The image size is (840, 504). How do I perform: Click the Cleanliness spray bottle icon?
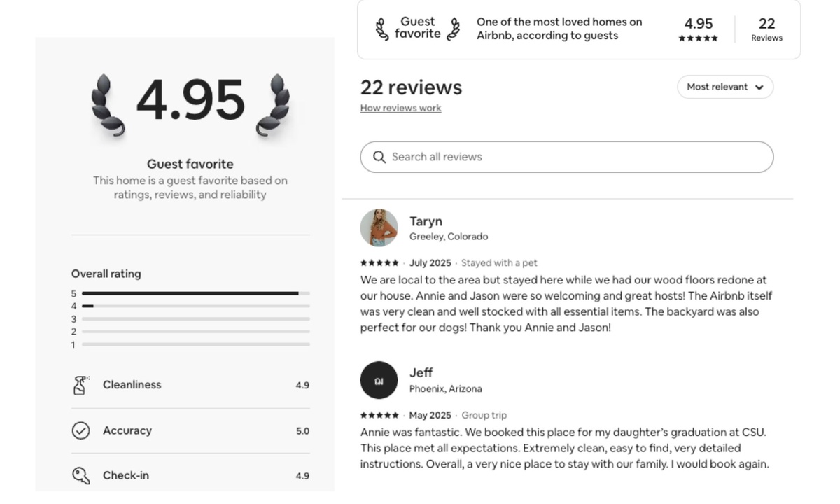click(80, 385)
